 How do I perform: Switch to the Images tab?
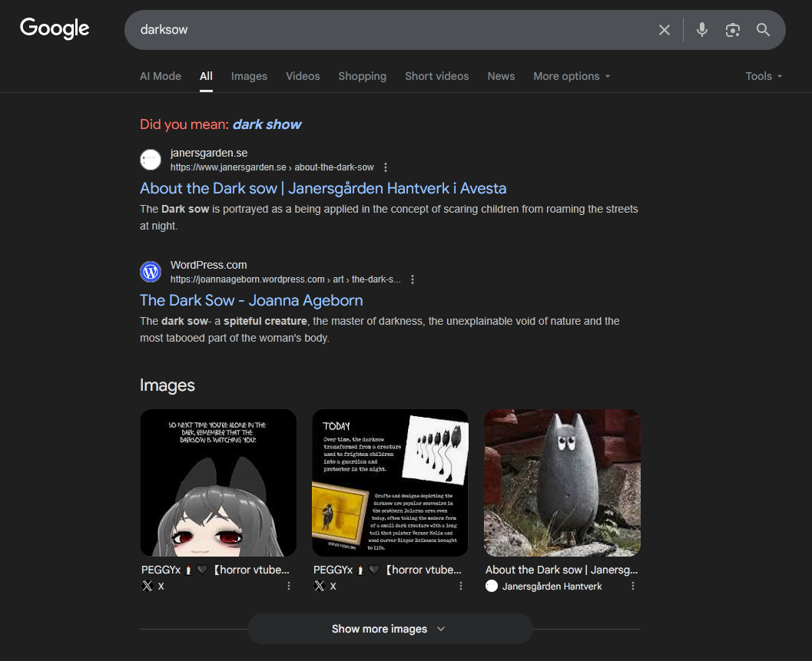tap(249, 76)
